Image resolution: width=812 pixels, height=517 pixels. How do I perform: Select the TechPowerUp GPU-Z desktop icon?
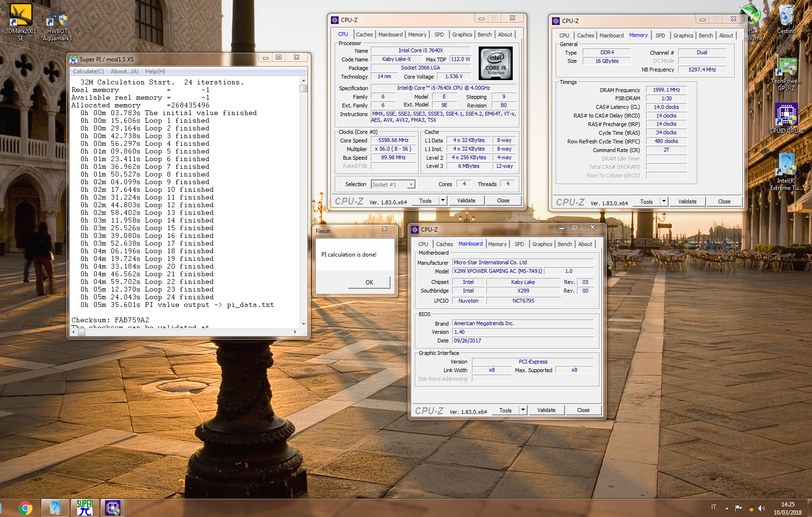click(786, 73)
